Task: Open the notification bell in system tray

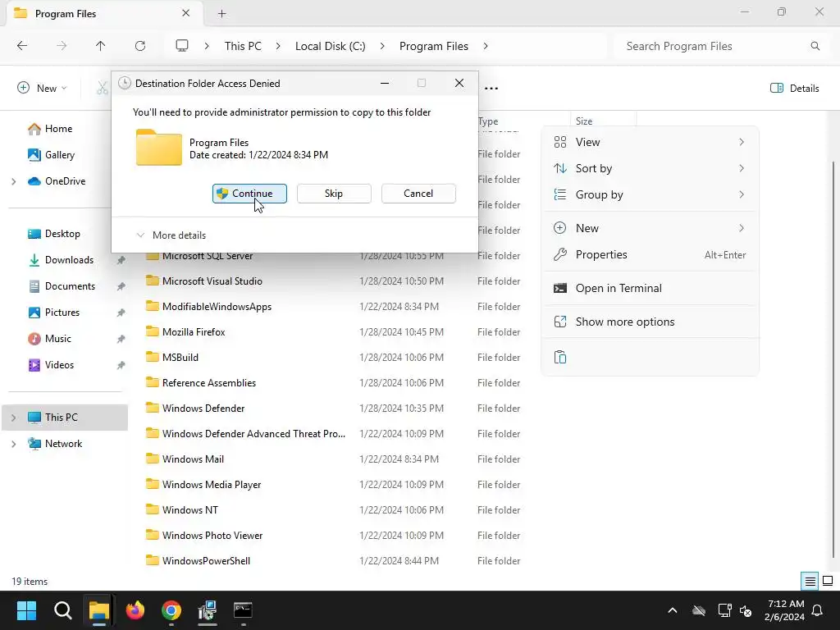Action: [818, 610]
